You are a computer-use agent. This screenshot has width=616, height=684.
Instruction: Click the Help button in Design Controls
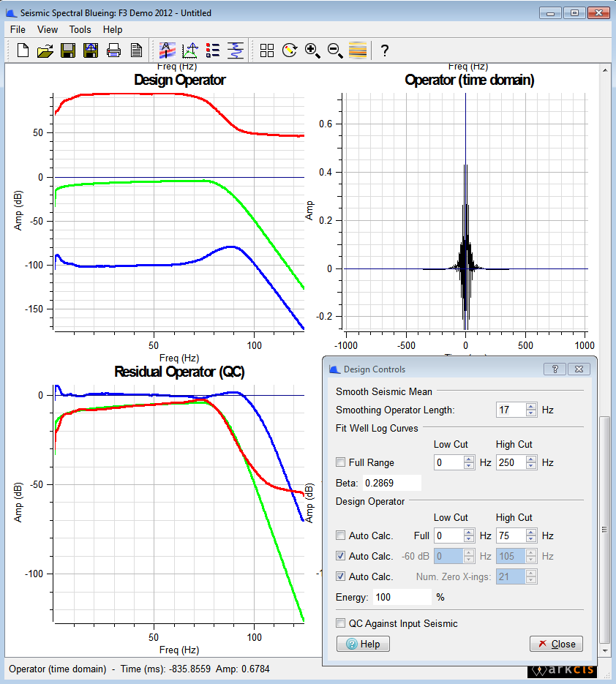(x=363, y=644)
